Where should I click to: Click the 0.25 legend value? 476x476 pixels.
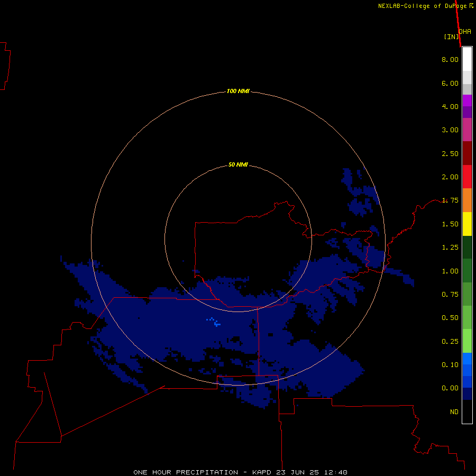click(450, 342)
